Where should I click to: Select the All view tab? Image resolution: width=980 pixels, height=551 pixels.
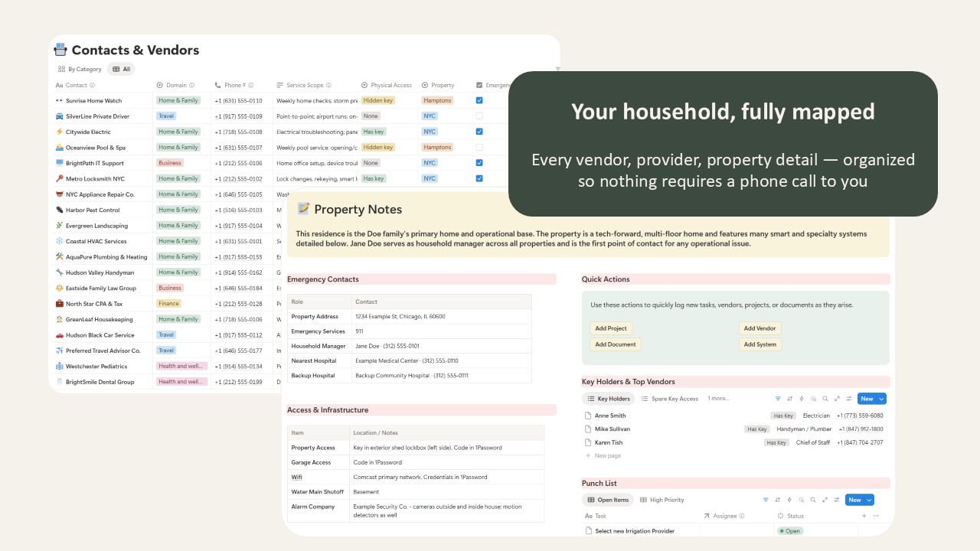(122, 69)
